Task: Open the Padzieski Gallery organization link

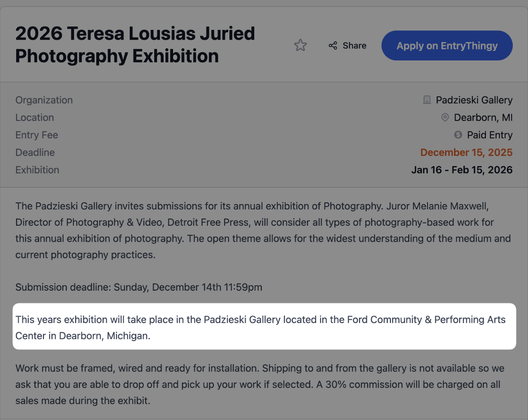Action: 475,100
